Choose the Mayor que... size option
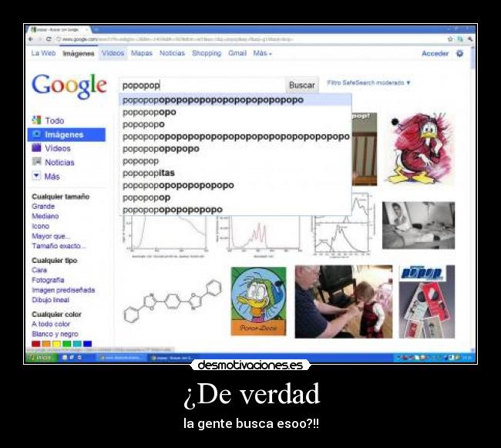Image resolution: width=501 pixels, height=448 pixels. click(x=51, y=236)
